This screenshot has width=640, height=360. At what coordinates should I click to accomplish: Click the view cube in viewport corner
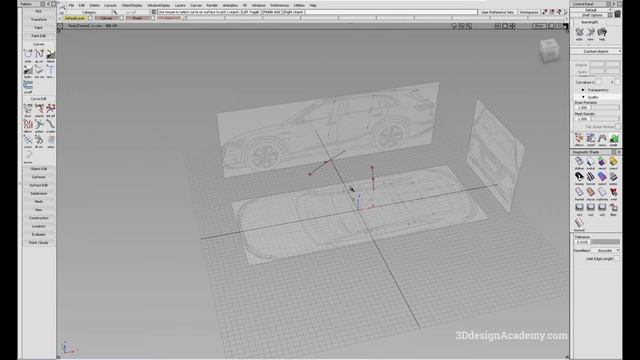549,50
